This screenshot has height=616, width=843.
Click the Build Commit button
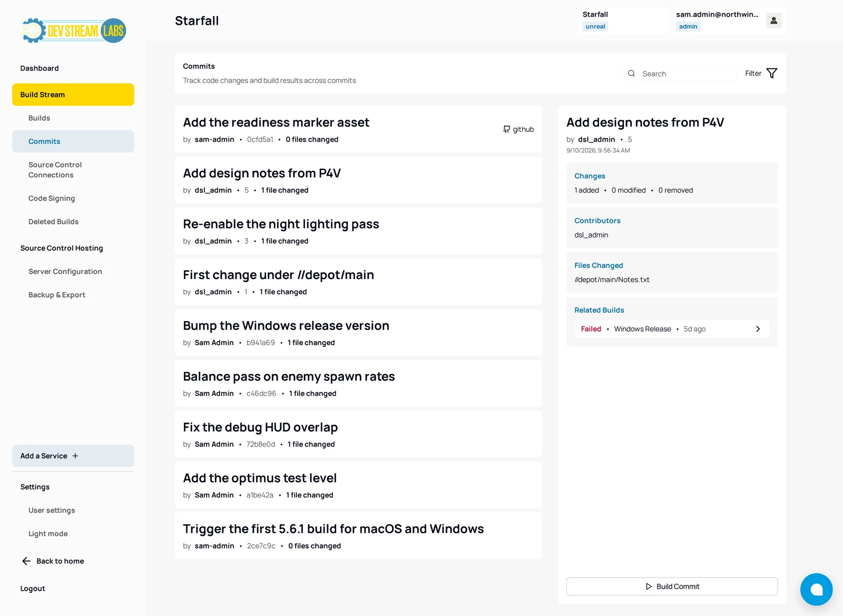(x=672, y=587)
